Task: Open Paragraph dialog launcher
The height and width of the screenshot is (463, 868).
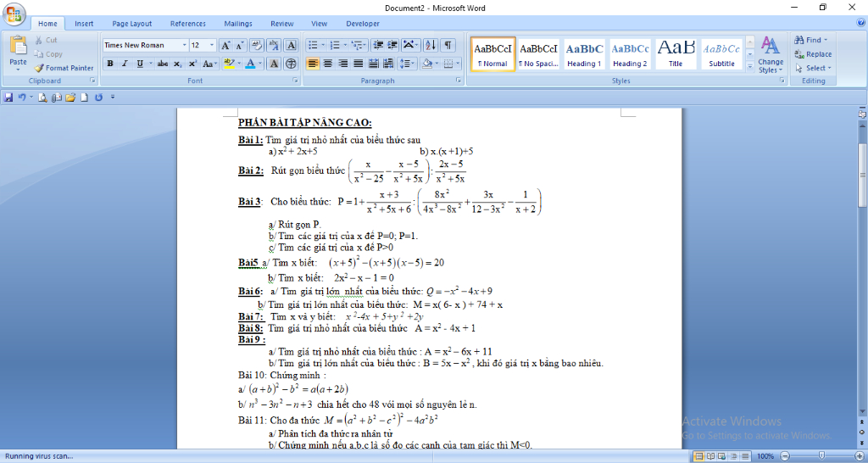Action: [459, 81]
